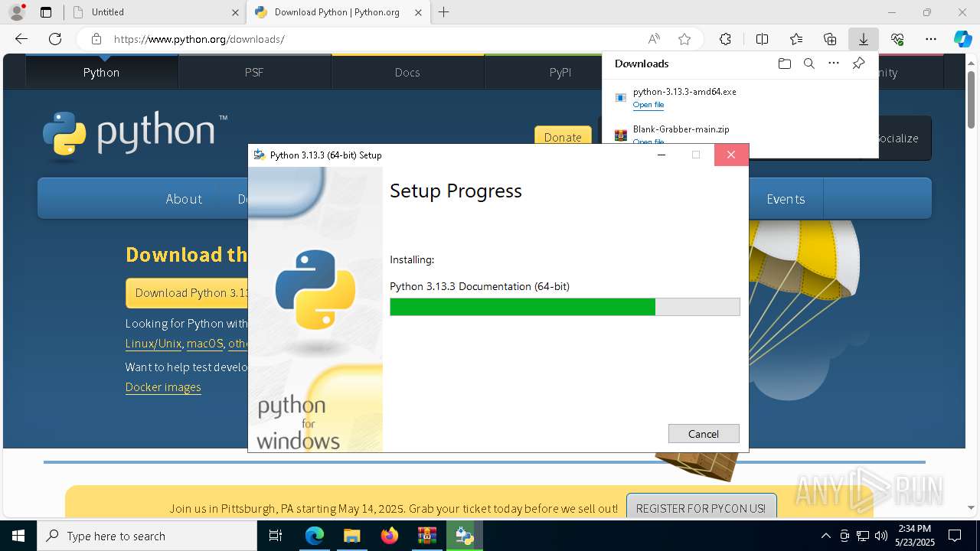Click the yellow Donate button

(563, 136)
